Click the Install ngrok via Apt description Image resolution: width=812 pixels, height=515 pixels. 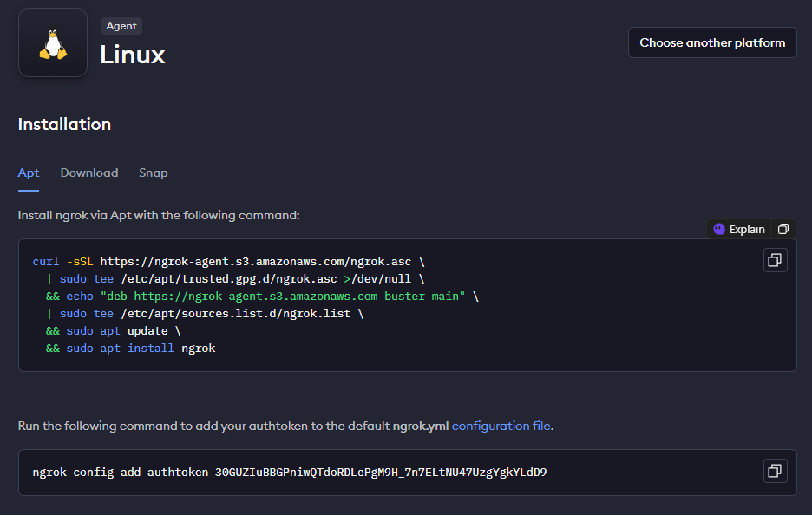pos(159,215)
